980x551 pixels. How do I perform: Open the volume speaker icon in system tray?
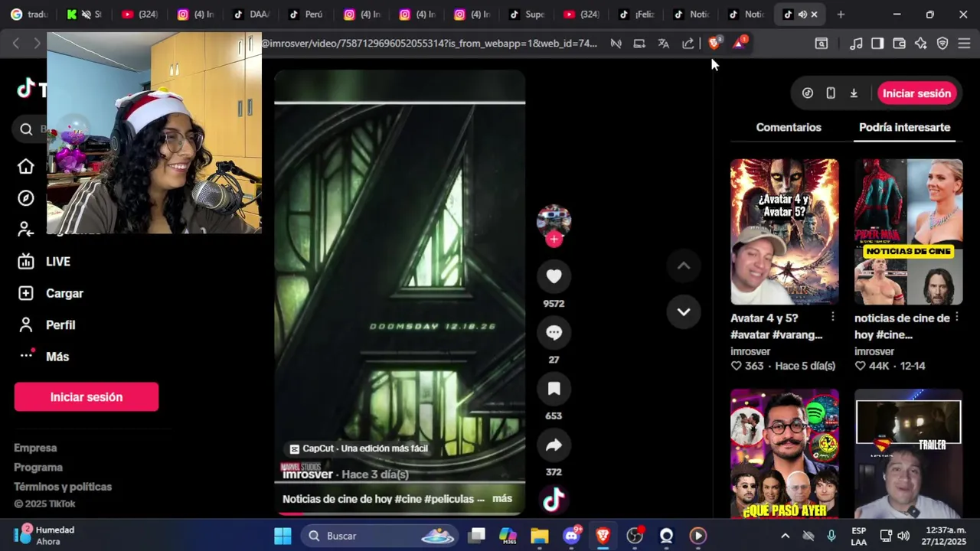pos(903,536)
